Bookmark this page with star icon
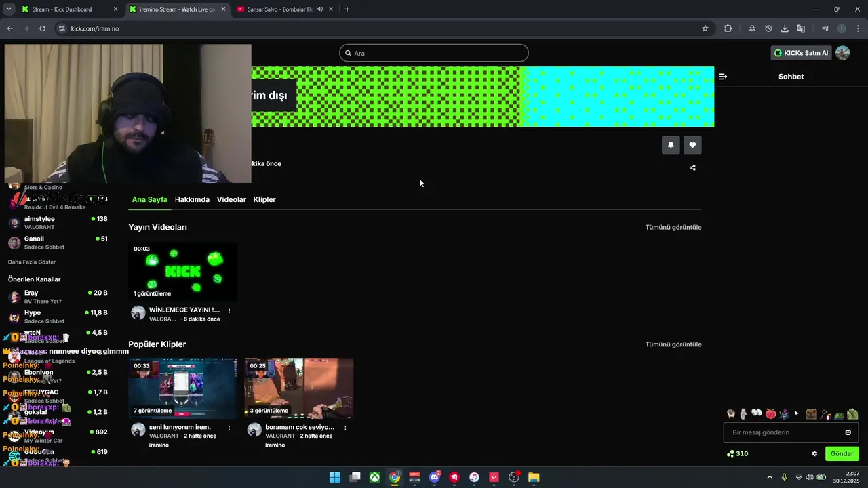868x488 pixels. pyautogui.click(x=705, y=28)
